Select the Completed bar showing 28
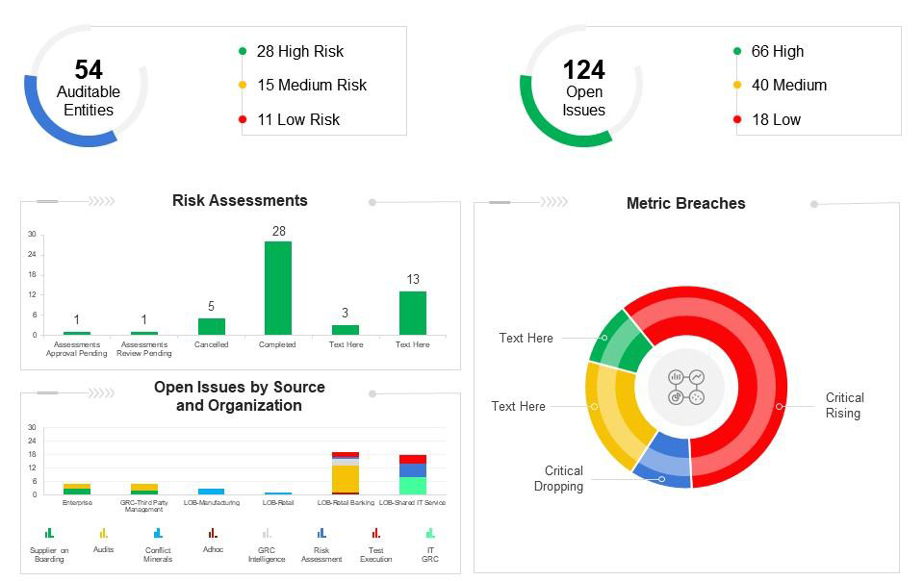 tap(278, 288)
